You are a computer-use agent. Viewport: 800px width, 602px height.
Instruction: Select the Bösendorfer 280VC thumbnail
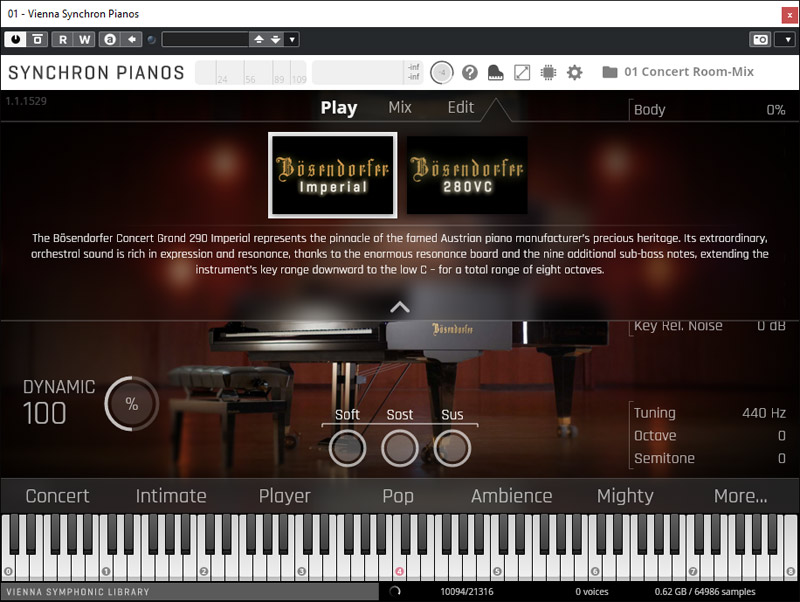click(x=467, y=175)
